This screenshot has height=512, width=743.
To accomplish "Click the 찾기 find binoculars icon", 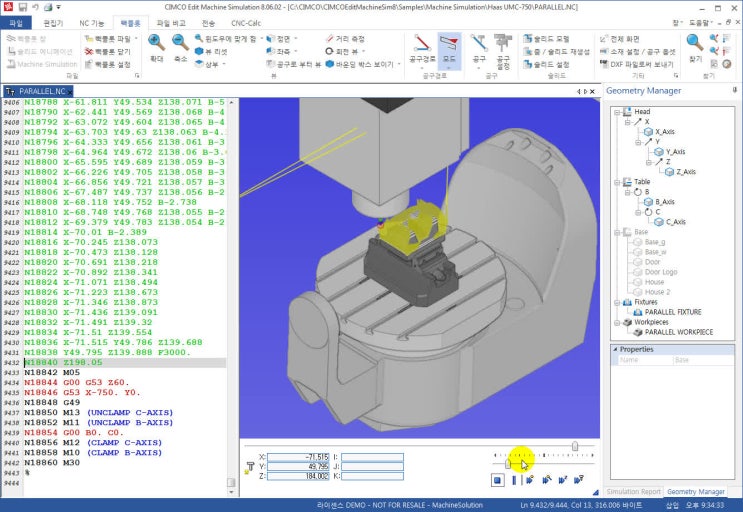I will (695, 46).
